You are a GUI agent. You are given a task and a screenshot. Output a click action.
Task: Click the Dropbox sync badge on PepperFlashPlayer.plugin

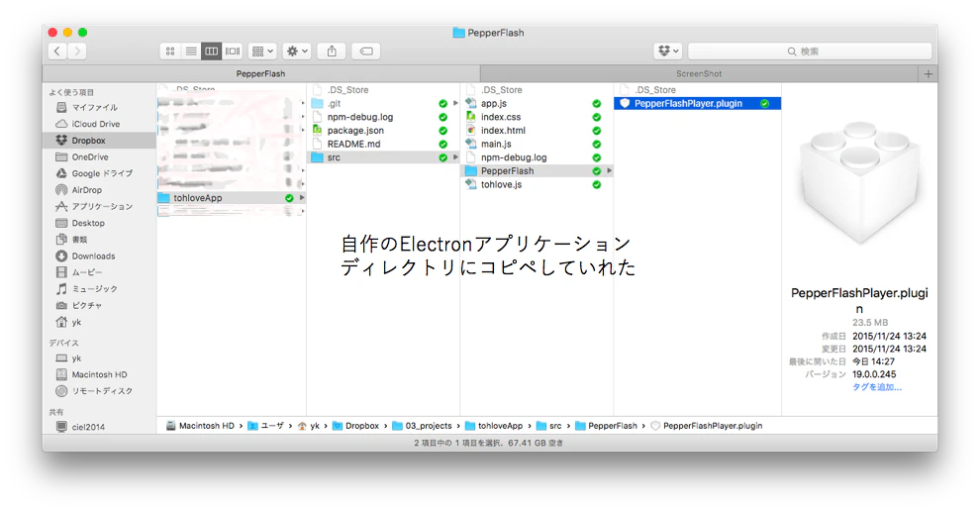click(x=764, y=104)
